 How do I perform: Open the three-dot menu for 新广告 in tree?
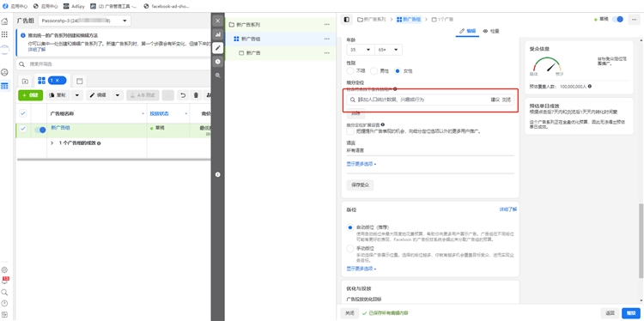point(327,53)
